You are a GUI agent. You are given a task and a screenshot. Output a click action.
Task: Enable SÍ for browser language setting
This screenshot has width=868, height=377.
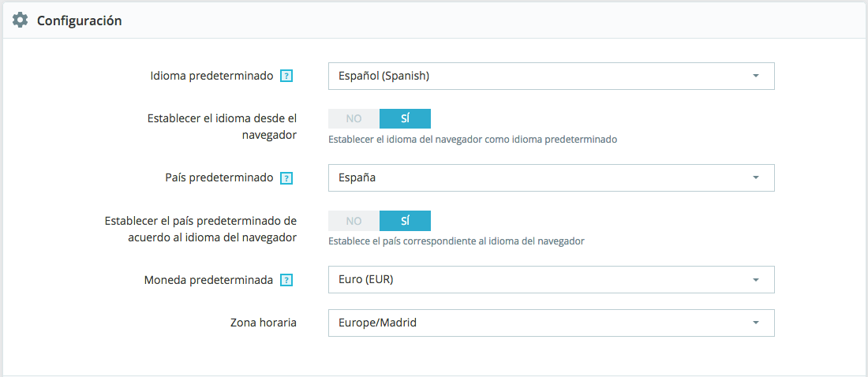tap(405, 118)
